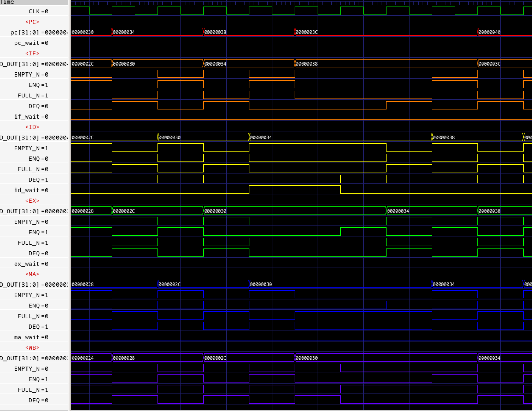The width and height of the screenshot is (532, 411).
Task: Click the Time header above signals
Action: (x=7, y=2)
